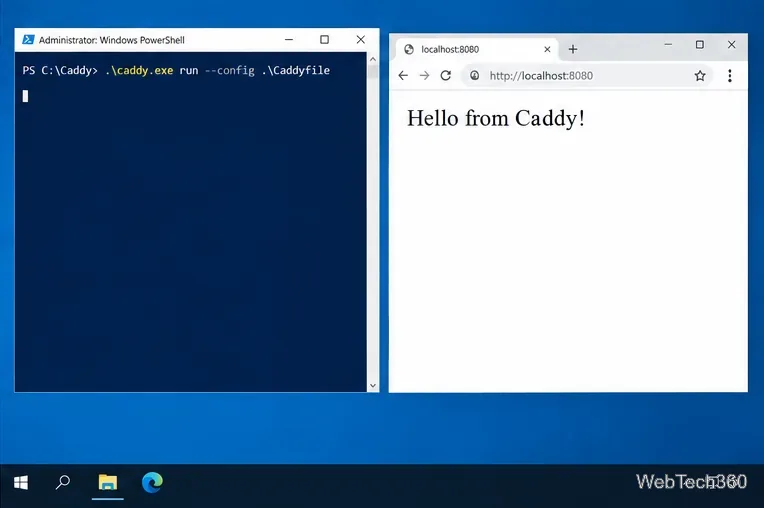Click the '.\Caddyfile' argument in PowerShell

[296, 71]
